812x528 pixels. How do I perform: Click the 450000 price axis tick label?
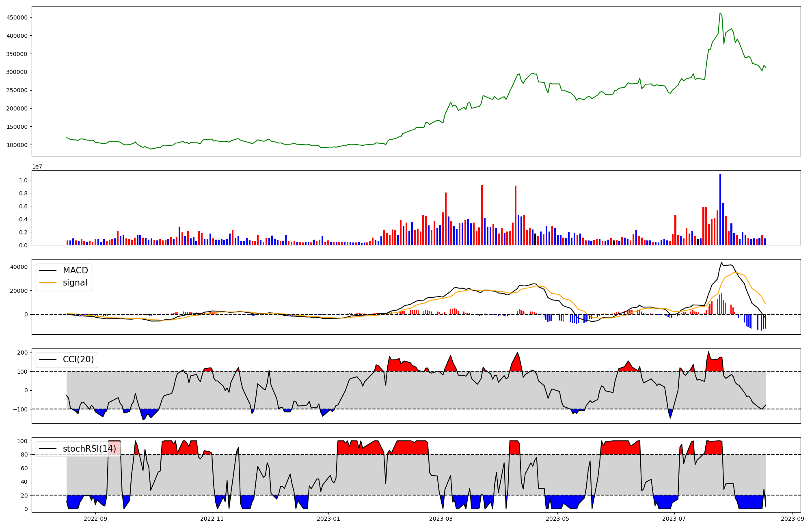point(17,17)
